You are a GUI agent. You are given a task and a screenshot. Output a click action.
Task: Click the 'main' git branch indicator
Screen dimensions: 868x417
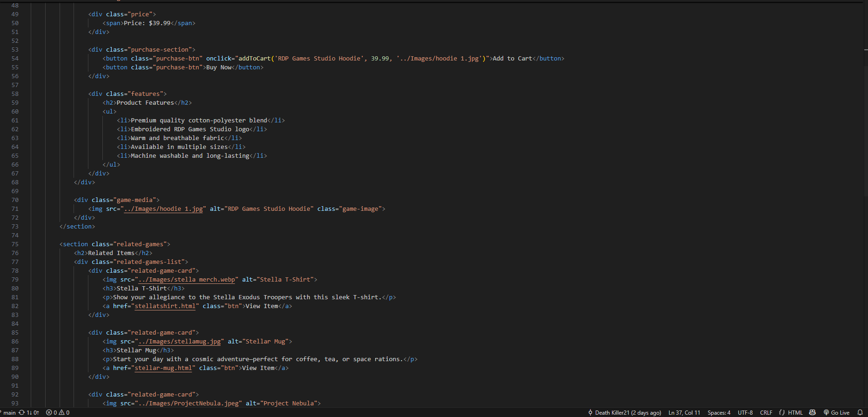point(8,413)
